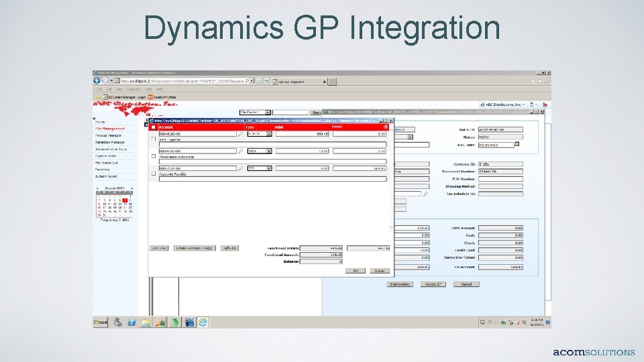
Task: Click the refresh icon next to the address bar
Action: tap(266, 81)
